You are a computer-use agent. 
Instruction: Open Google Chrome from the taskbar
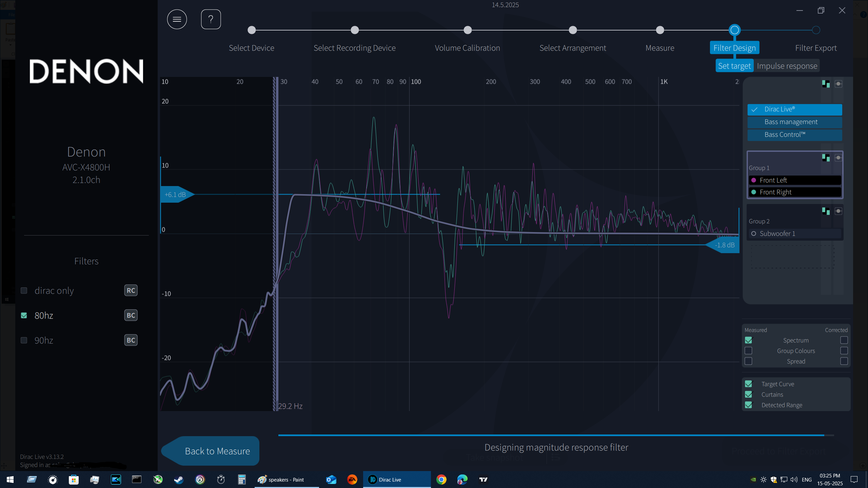441,480
